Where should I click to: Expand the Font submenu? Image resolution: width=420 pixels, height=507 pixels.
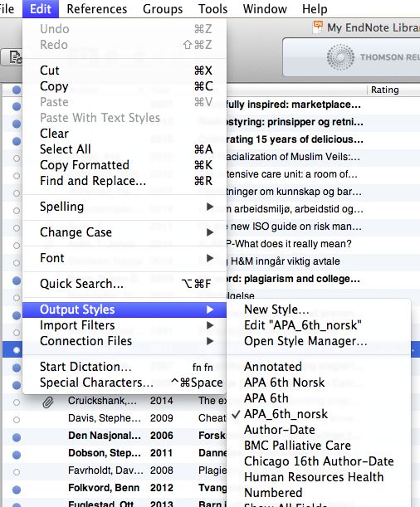[x=125, y=258]
